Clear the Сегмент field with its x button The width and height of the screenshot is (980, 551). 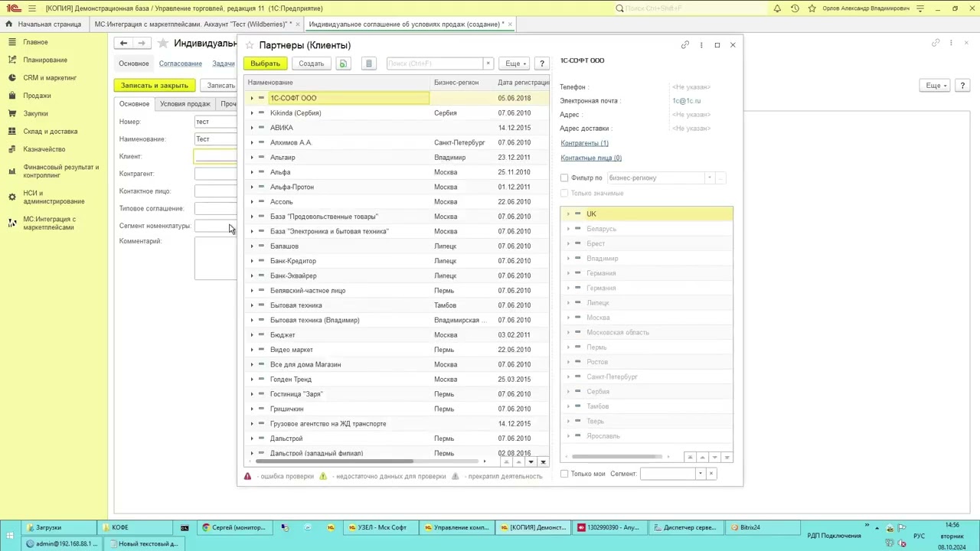coord(710,474)
